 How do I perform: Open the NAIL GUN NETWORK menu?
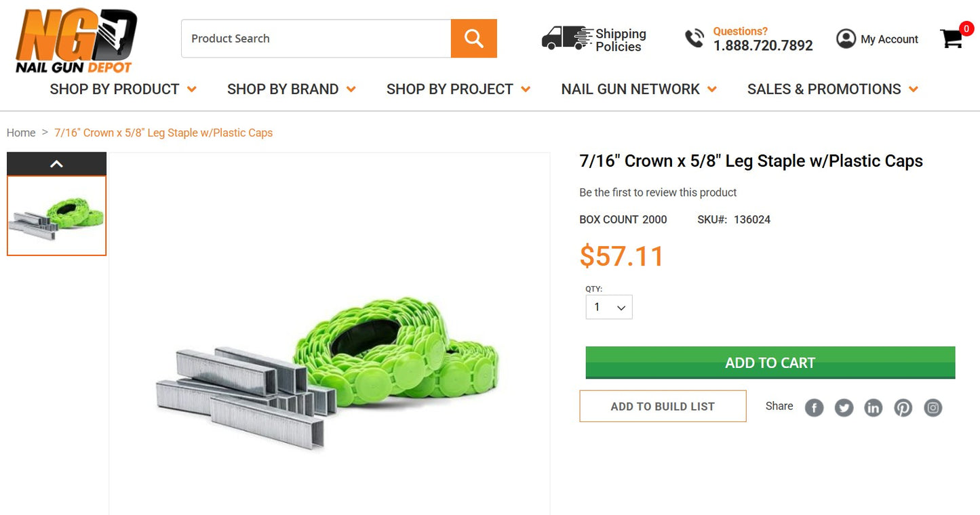coord(630,89)
